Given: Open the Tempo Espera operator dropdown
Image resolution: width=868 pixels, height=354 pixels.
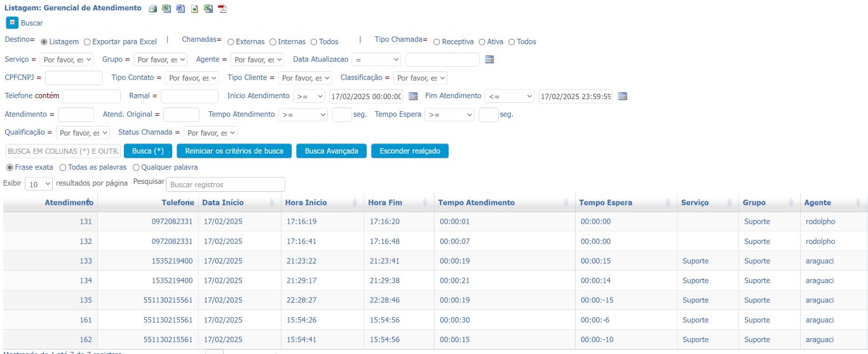Looking at the screenshot, I should pyautogui.click(x=450, y=115).
